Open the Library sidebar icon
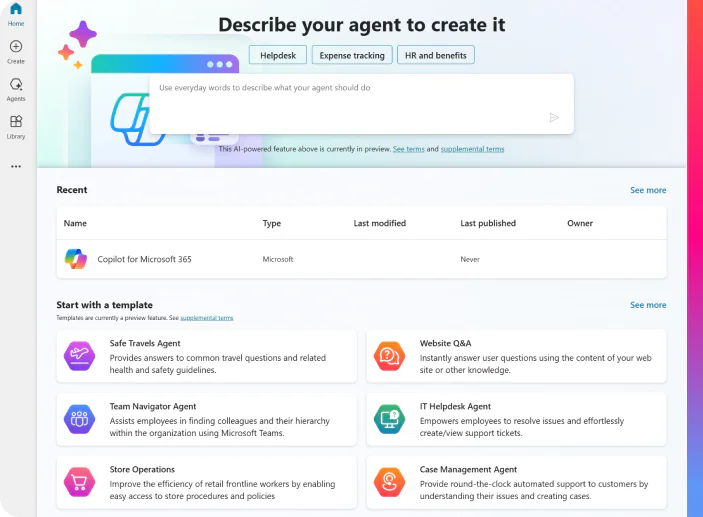 [x=16, y=122]
